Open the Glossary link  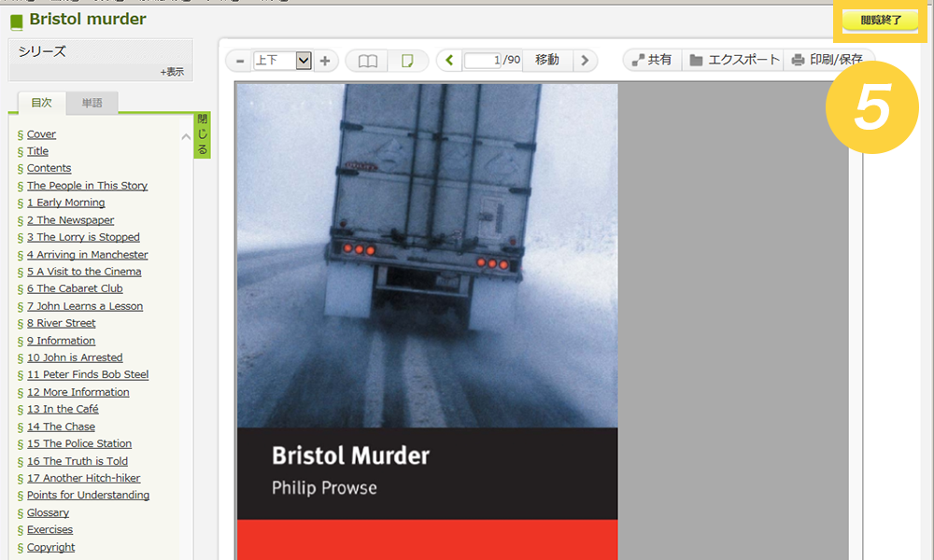(x=48, y=512)
